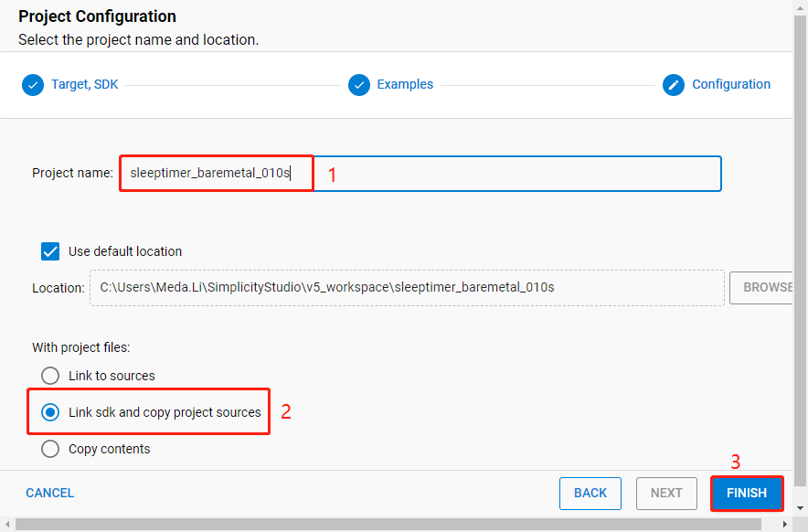Click the disabled NEXT button
Image resolution: width=808 pixels, height=532 pixels.
tap(666, 493)
